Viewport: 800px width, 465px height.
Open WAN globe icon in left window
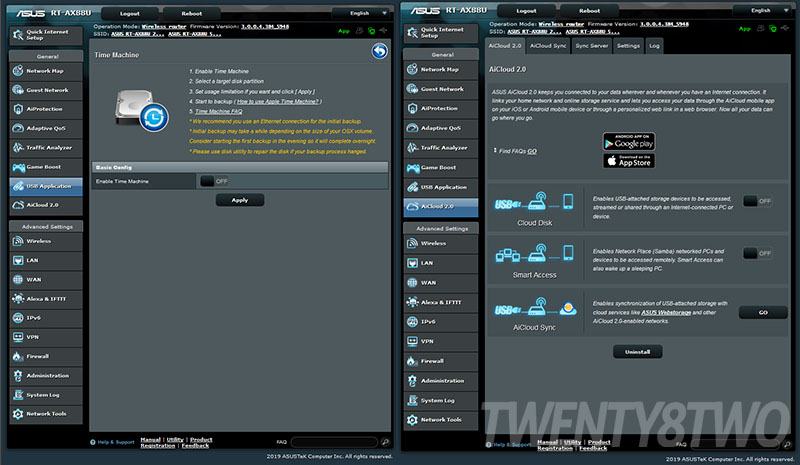coord(18,279)
